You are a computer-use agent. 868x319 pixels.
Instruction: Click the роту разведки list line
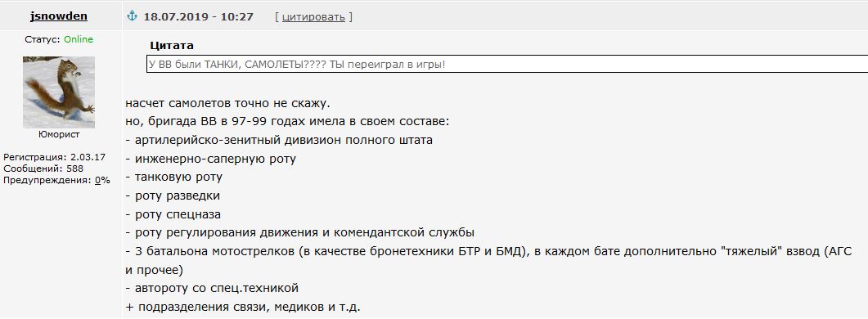173,195
